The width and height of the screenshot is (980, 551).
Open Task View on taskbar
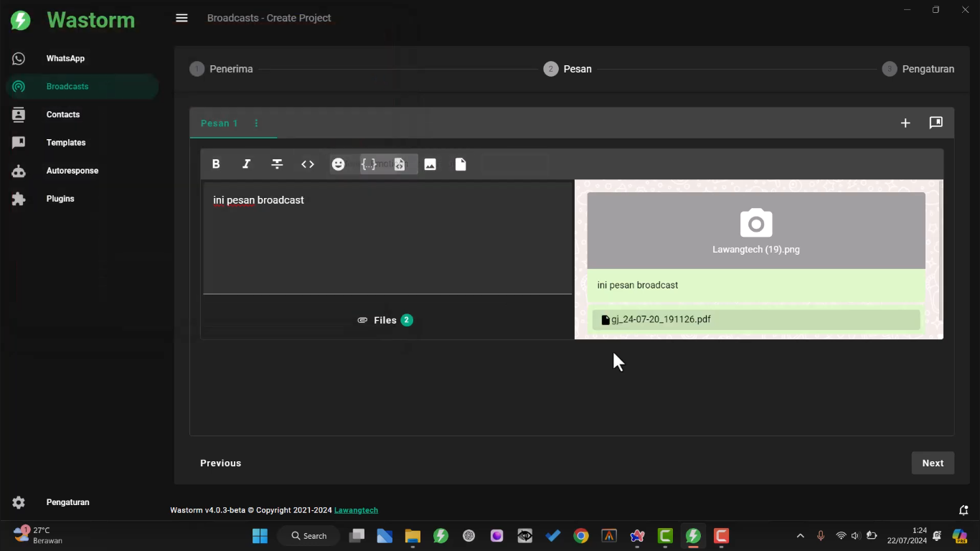tap(357, 536)
